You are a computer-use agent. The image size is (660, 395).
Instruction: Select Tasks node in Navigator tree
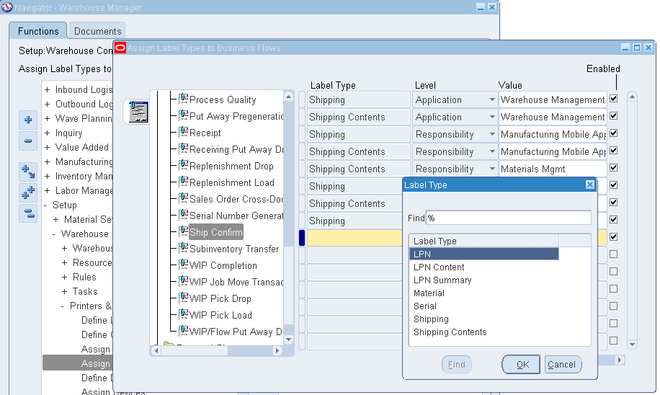(85, 291)
